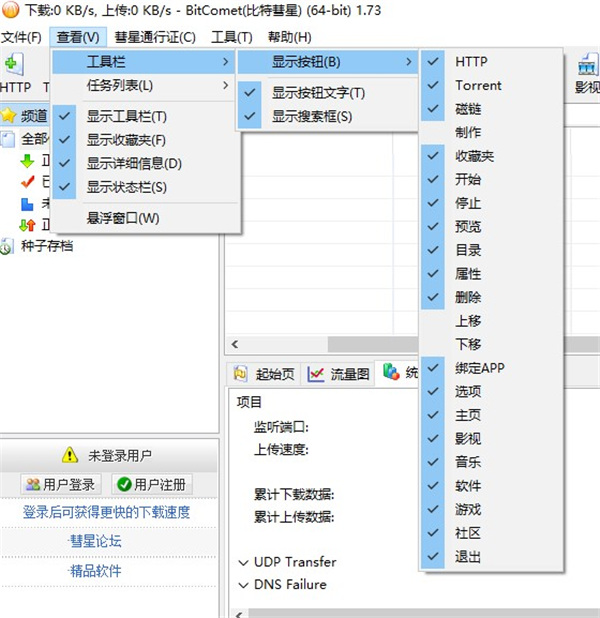Uncheck the 绑定APP button entry
Image resolution: width=600 pixels, height=618 pixels.
pos(491,368)
